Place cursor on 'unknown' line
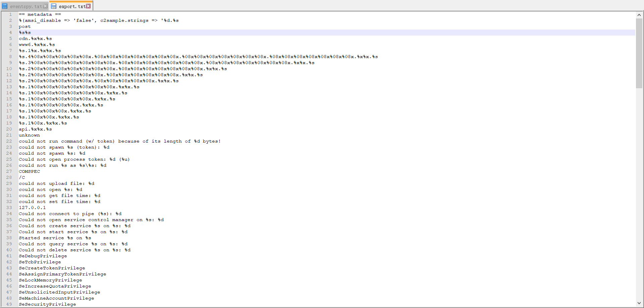 pos(29,135)
